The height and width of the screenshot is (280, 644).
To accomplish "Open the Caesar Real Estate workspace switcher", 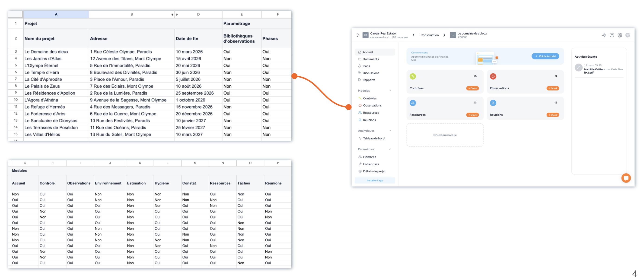I will pyautogui.click(x=358, y=35).
